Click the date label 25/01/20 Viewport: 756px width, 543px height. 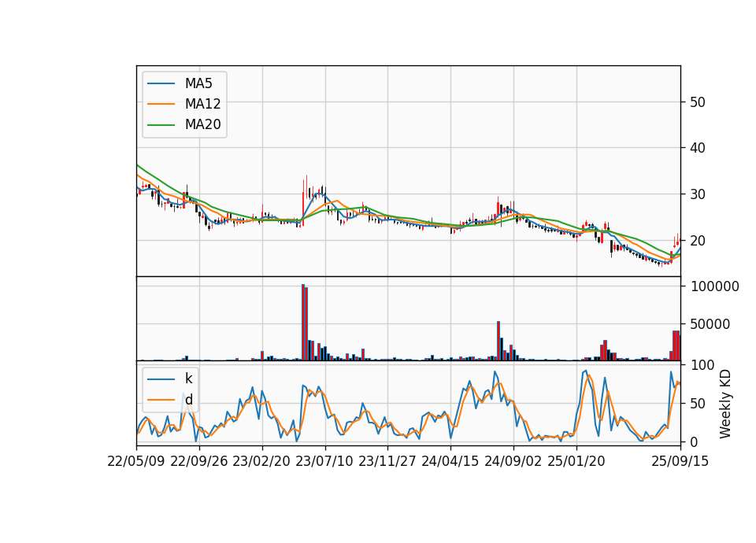pyautogui.click(x=576, y=461)
